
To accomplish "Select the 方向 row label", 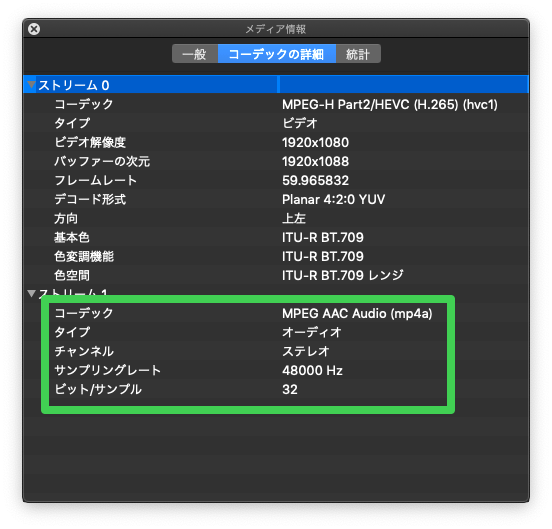I will (66, 218).
